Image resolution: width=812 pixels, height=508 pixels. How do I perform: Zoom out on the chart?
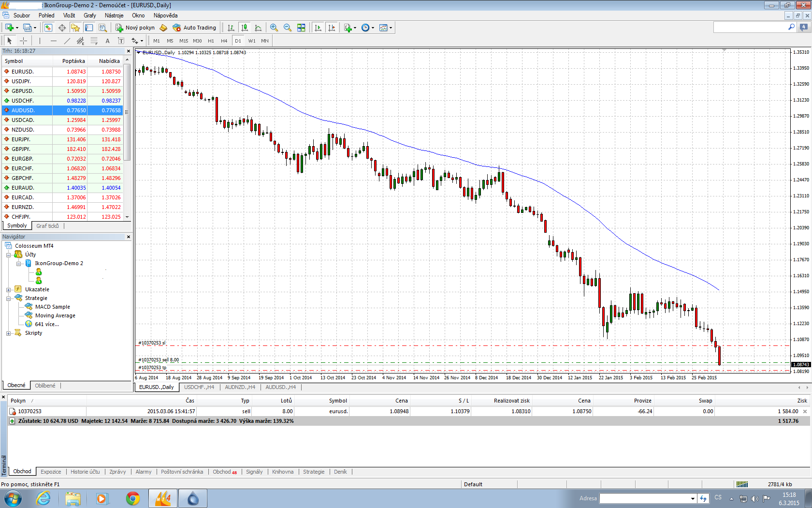[288, 28]
